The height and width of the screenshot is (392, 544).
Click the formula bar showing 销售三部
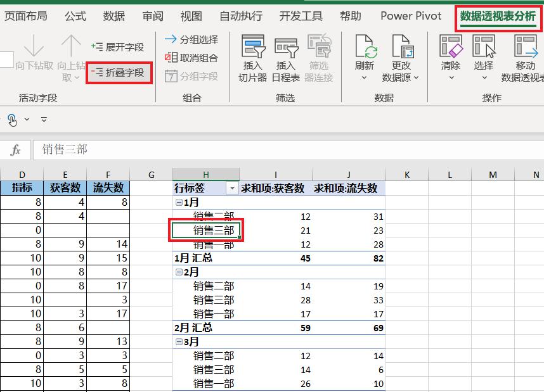288,149
